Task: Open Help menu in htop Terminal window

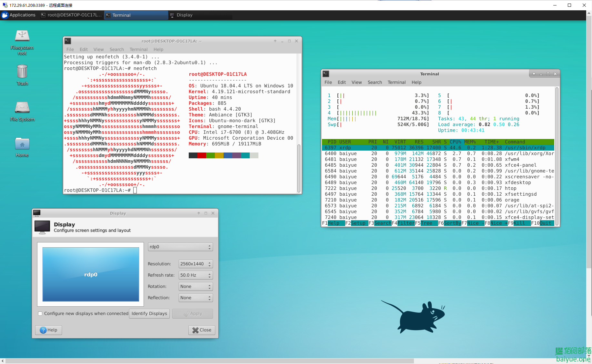Action: (416, 82)
